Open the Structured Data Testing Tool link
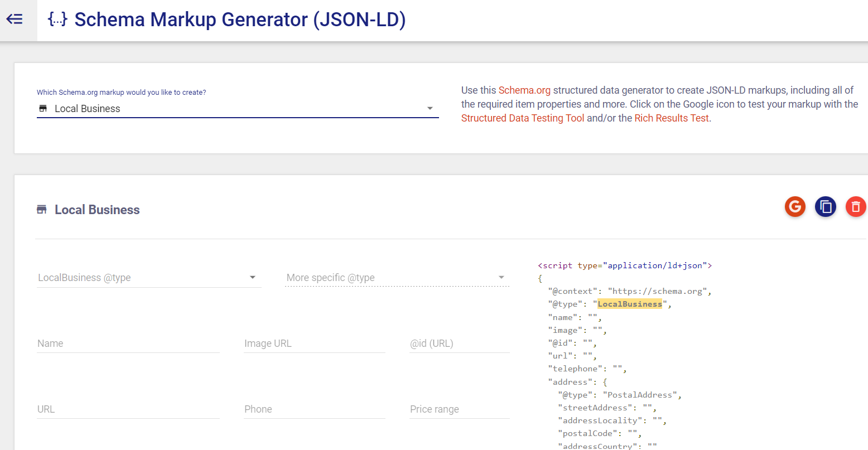 pos(523,118)
